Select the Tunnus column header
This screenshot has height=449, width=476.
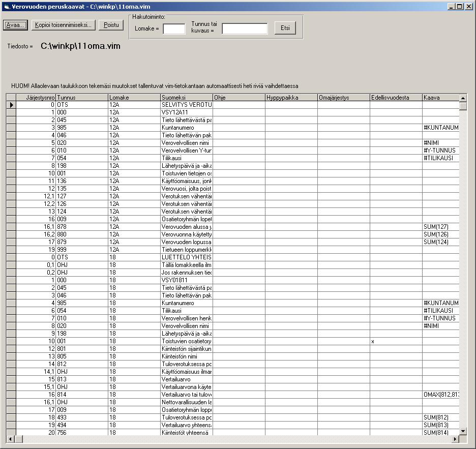click(82, 98)
